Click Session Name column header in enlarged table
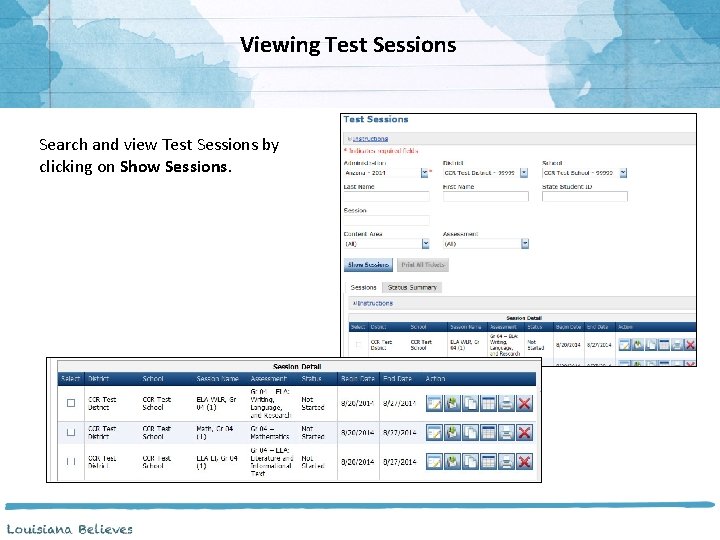 217,379
